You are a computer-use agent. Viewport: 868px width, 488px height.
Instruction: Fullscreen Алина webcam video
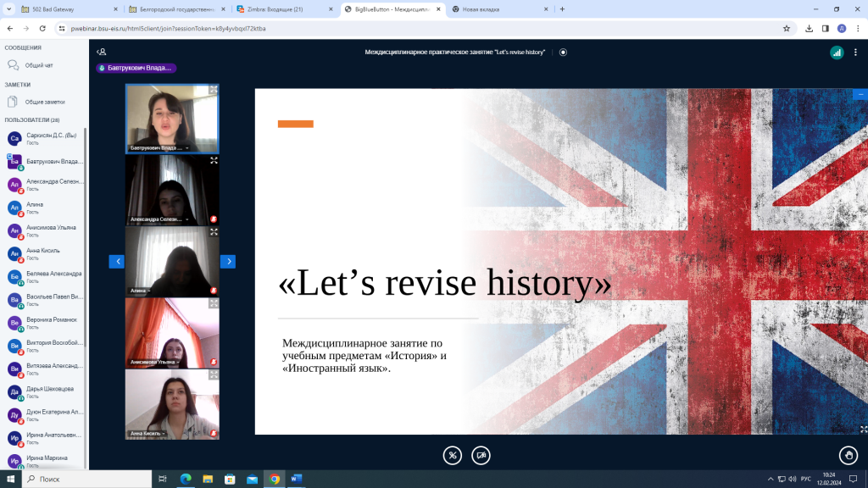coord(214,232)
